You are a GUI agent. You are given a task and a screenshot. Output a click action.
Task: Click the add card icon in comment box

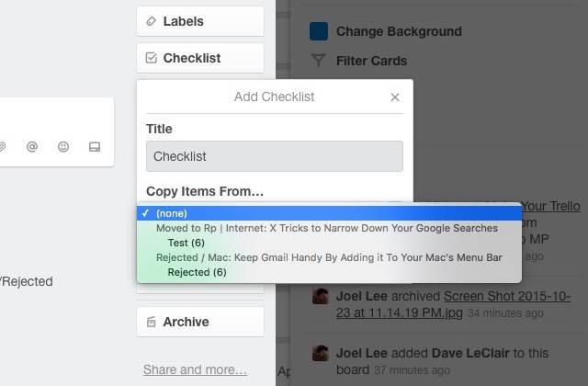(95, 147)
